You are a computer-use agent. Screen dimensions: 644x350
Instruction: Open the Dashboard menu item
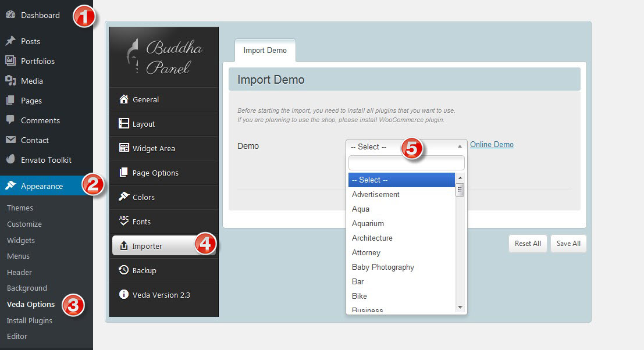point(40,15)
